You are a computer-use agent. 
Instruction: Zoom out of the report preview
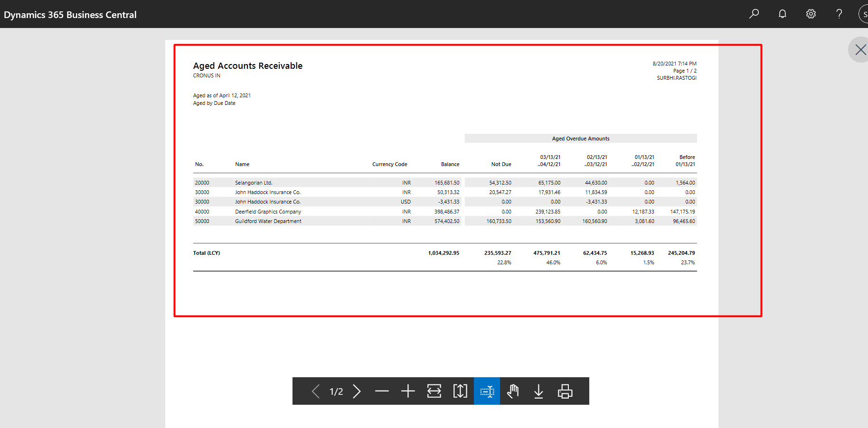(382, 391)
